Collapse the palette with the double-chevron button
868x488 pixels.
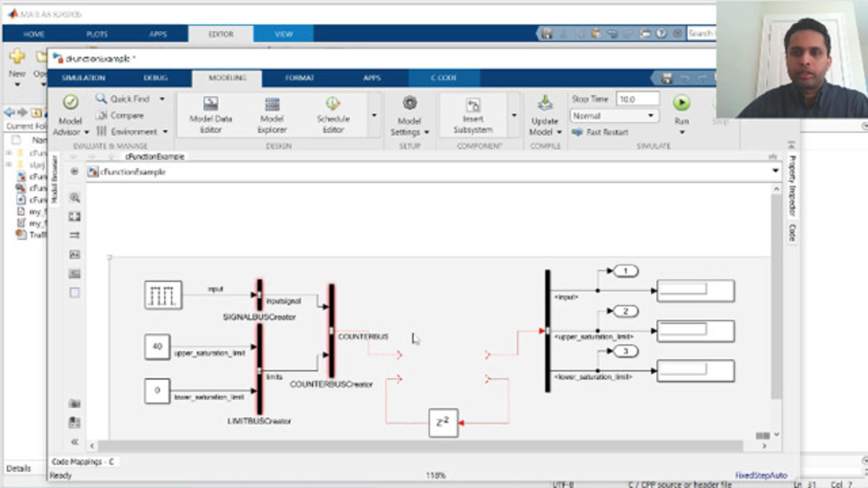point(75,441)
